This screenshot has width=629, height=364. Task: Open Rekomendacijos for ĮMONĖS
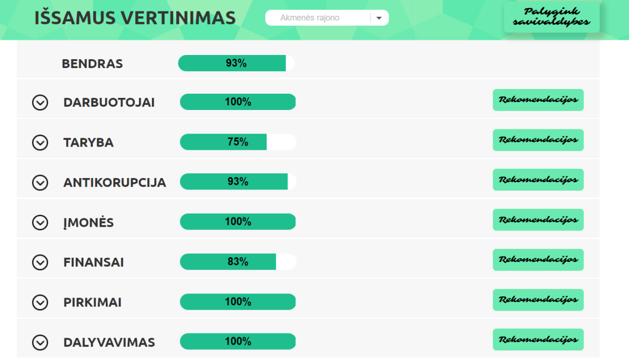click(x=538, y=220)
